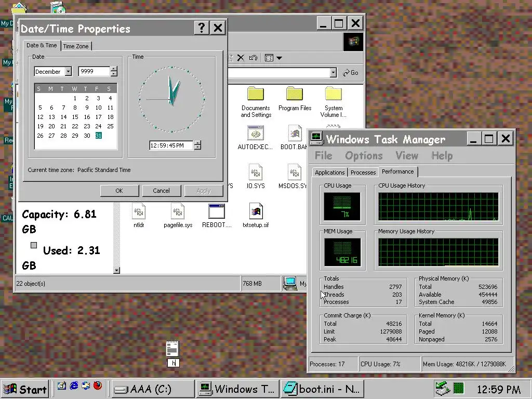The width and height of the screenshot is (532, 399).
Task: Click the time field down spinner arrow
Action: [x=197, y=148]
